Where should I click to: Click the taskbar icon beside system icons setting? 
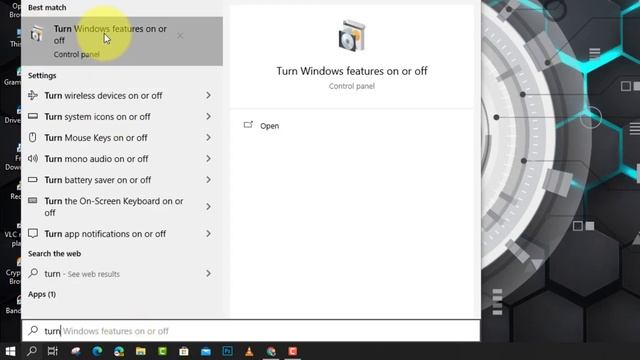coord(33,116)
